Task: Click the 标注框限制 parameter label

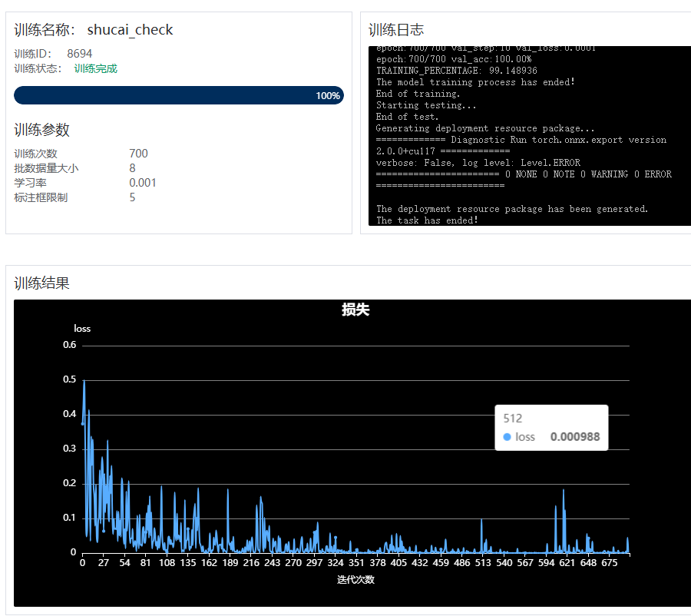Action: pyautogui.click(x=41, y=197)
